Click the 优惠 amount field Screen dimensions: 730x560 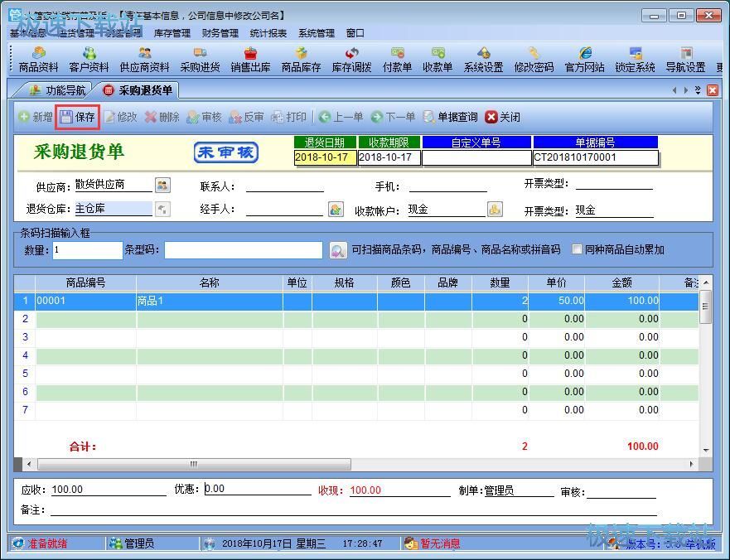[258, 489]
